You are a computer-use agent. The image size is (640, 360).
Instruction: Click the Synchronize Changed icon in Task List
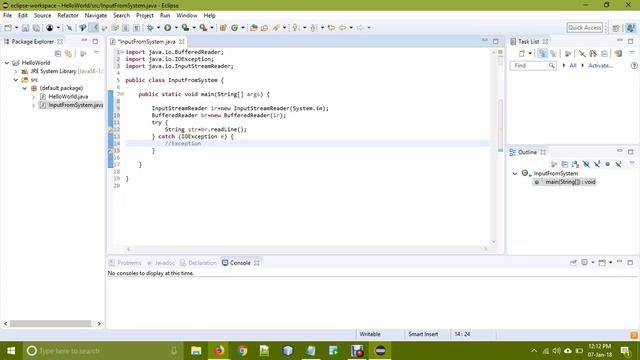[618, 53]
